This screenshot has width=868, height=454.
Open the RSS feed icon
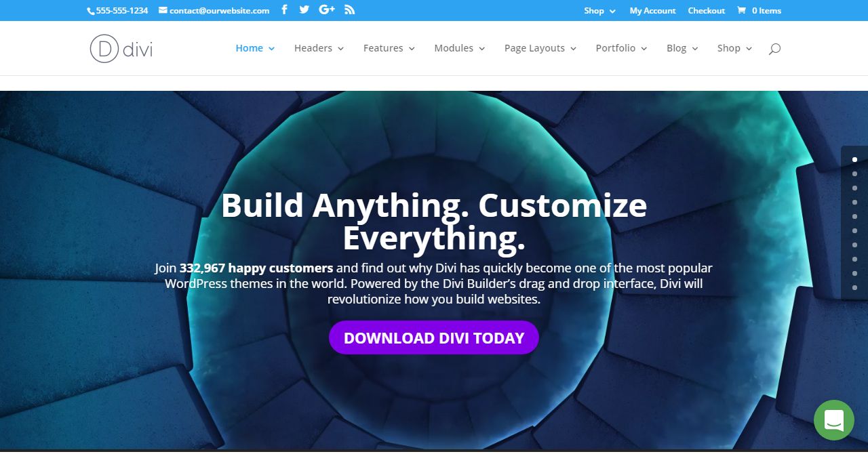(349, 9)
